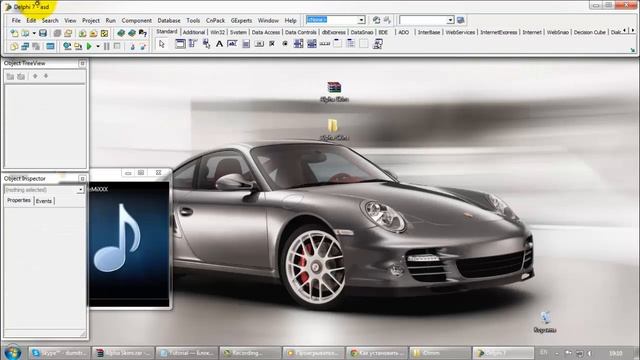Click the View Form toolbar icon
The height and width of the screenshot is (360, 640).
click(25, 46)
